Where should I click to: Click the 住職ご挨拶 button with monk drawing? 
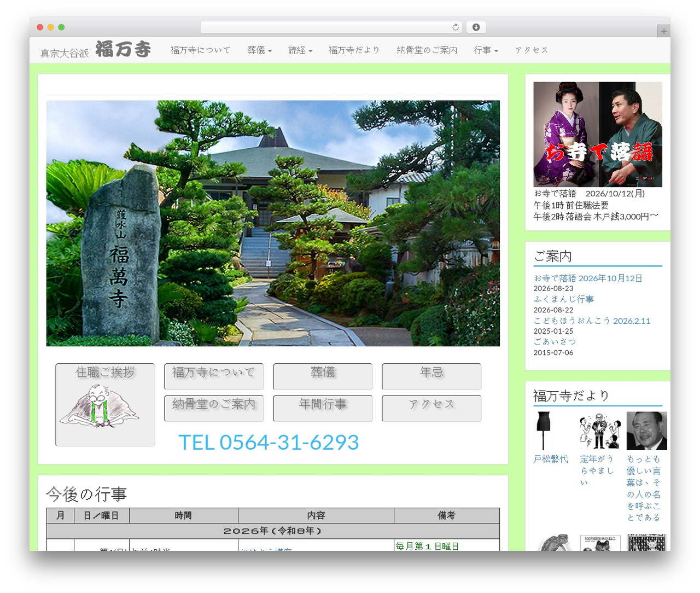click(105, 405)
